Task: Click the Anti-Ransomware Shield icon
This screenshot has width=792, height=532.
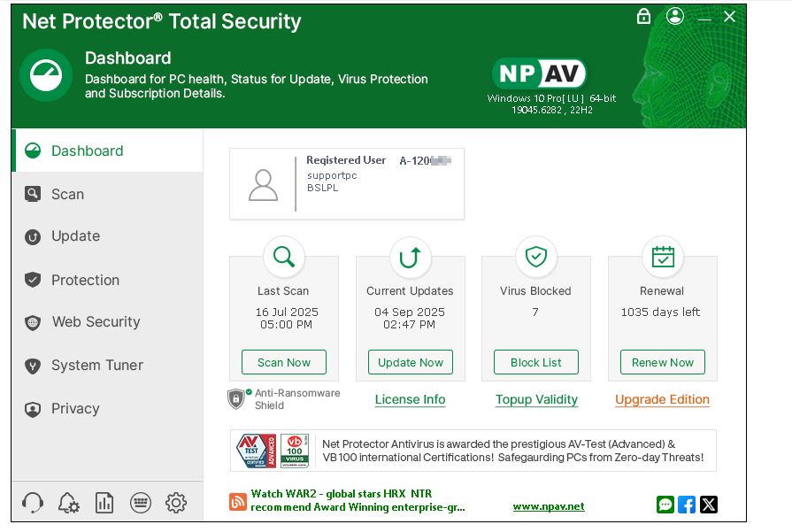Action: pos(236,399)
